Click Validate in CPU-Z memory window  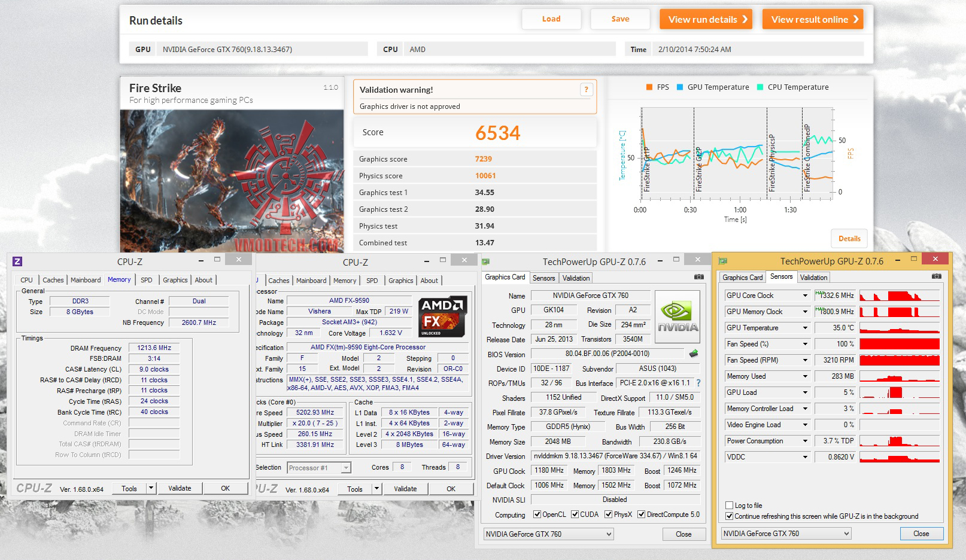(x=180, y=488)
